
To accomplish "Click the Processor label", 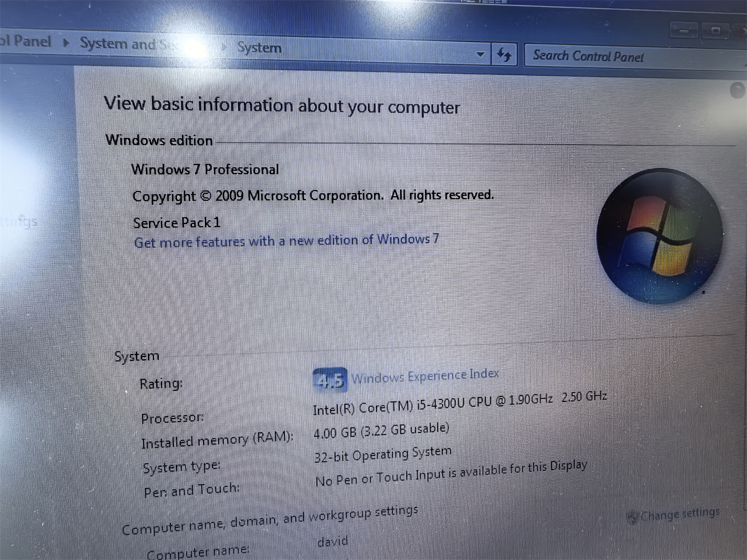I will [x=172, y=418].
